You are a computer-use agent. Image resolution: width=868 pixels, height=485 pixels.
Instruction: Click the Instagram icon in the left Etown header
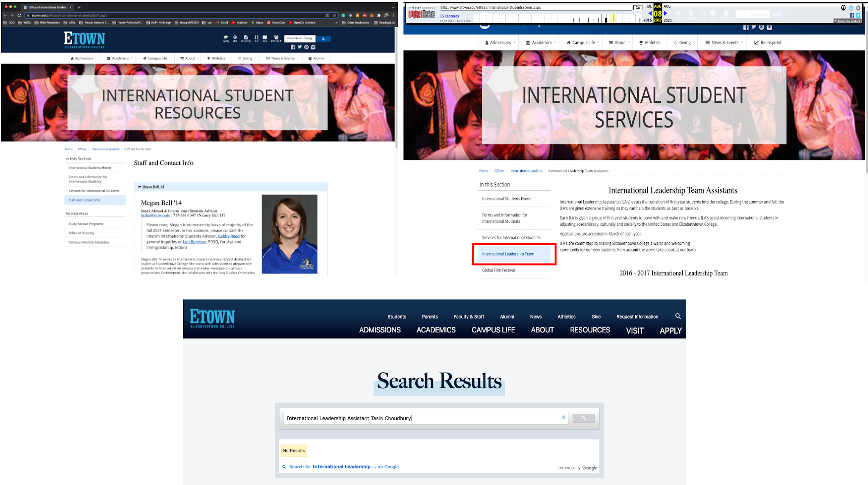pyautogui.click(x=313, y=47)
